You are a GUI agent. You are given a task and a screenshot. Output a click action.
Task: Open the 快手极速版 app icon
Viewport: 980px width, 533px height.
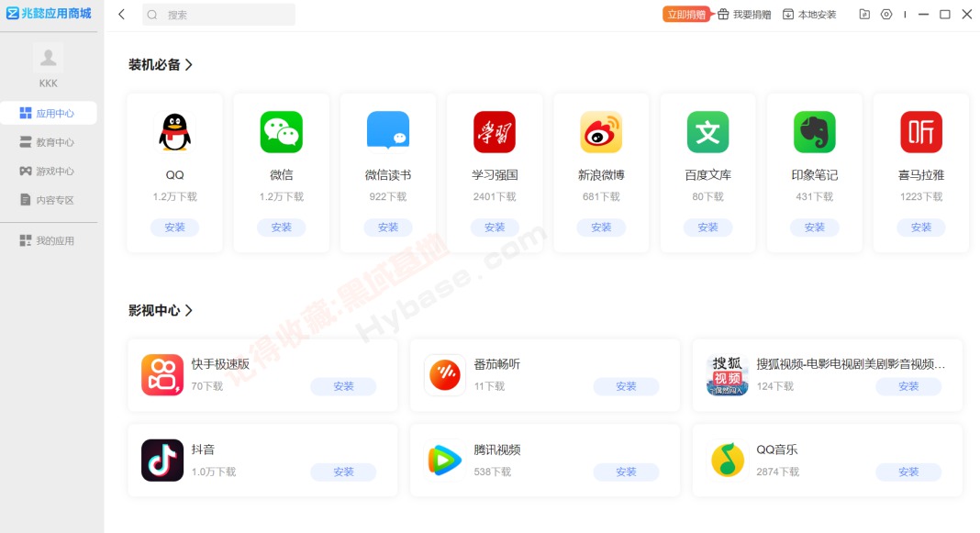pyautogui.click(x=162, y=375)
